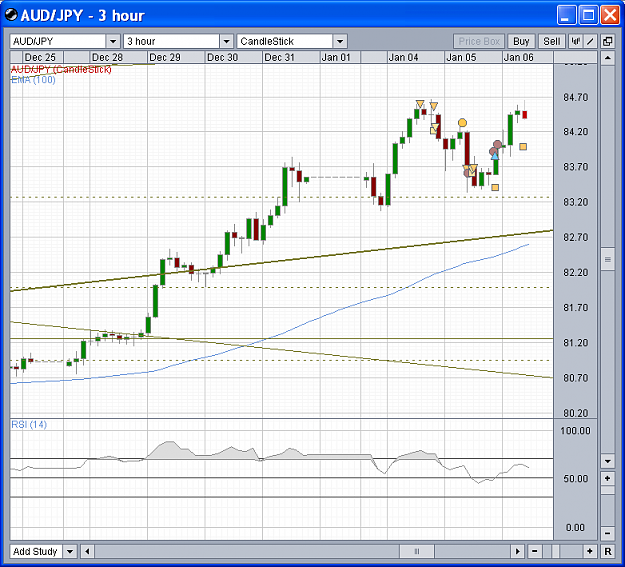Image resolution: width=625 pixels, height=567 pixels.
Task: Toggle the candlestick indicator tool icon
Action: (575, 41)
